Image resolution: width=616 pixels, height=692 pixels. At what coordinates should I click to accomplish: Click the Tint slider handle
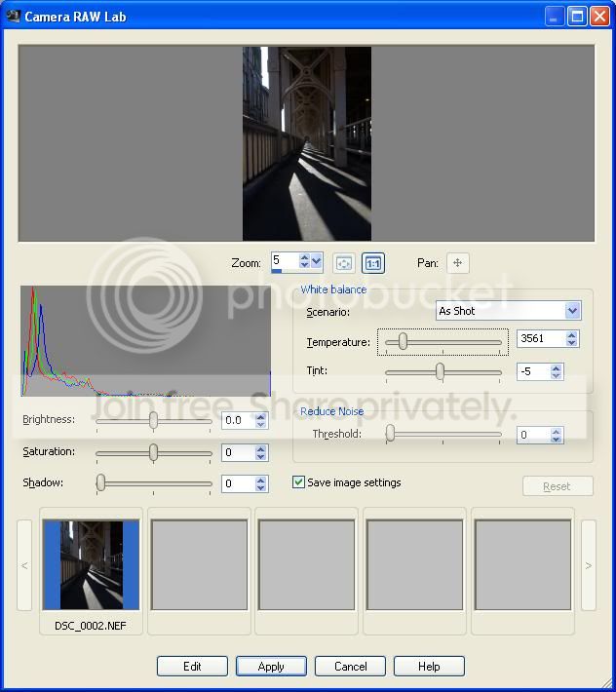pos(440,371)
